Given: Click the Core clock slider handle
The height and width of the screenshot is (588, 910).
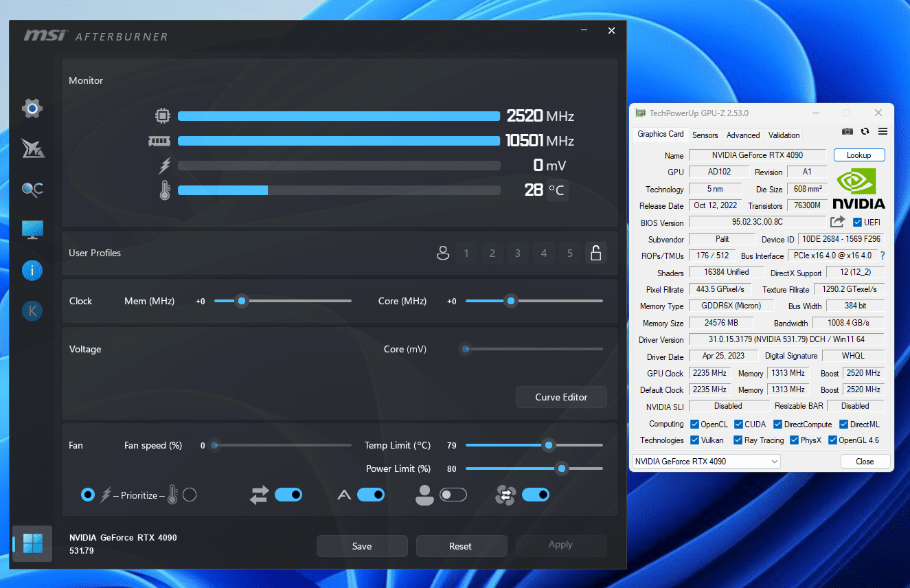Looking at the screenshot, I should pos(510,301).
